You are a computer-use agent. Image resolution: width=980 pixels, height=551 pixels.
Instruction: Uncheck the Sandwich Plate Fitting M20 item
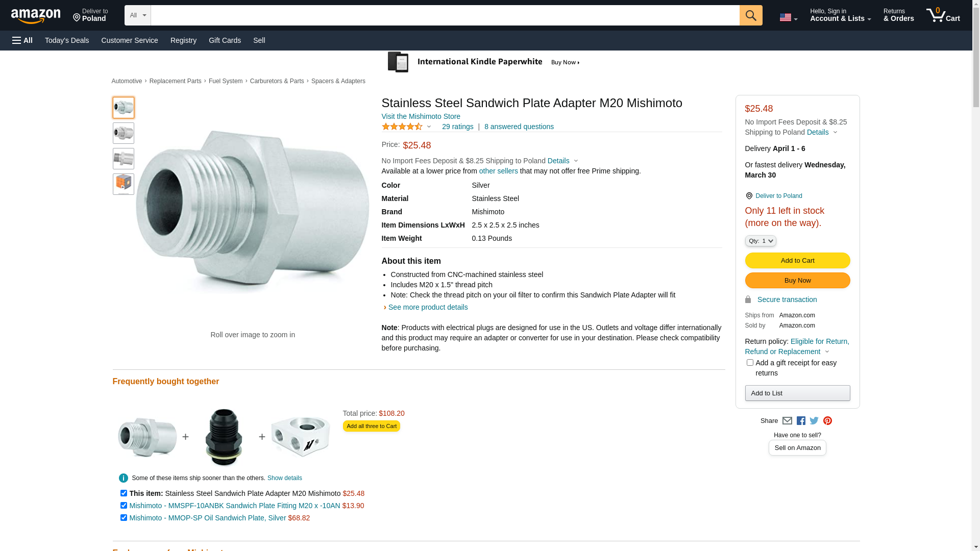[x=124, y=506]
